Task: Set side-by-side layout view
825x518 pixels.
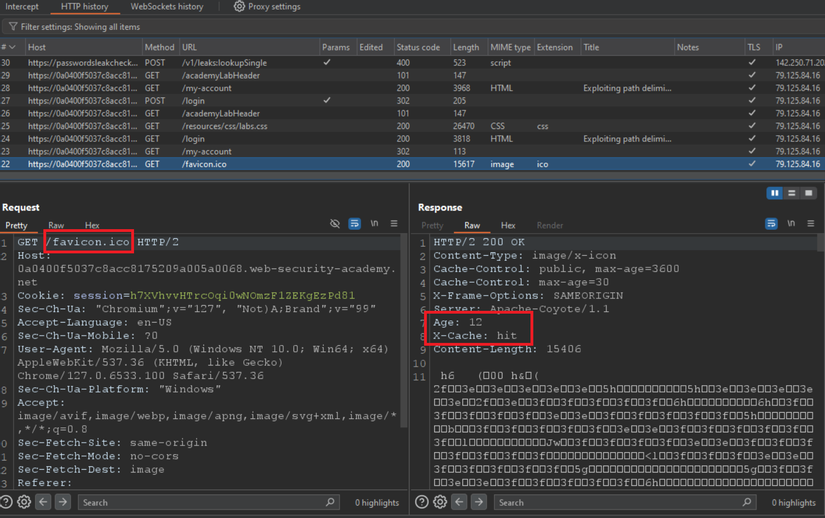Action: (x=774, y=193)
